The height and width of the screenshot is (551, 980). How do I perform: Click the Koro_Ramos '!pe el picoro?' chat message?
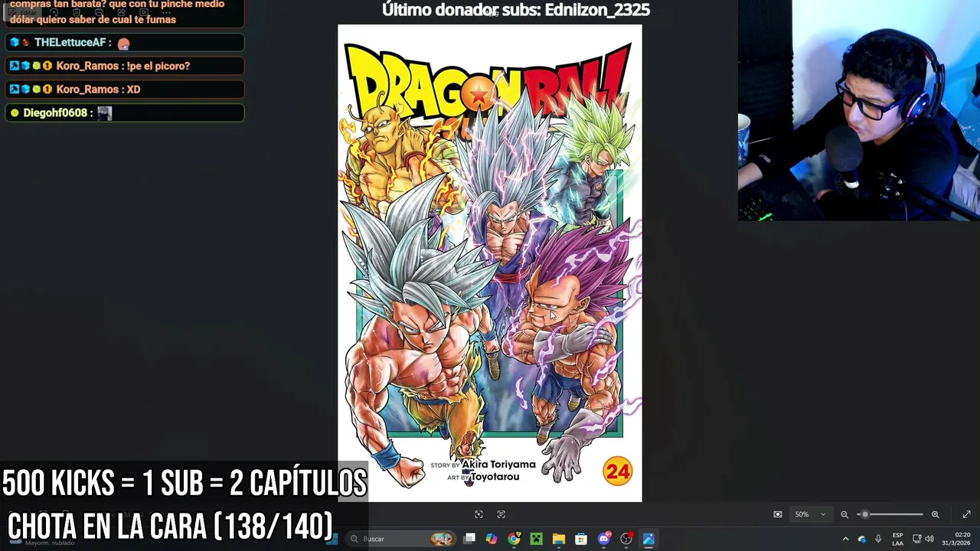[x=124, y=66]
